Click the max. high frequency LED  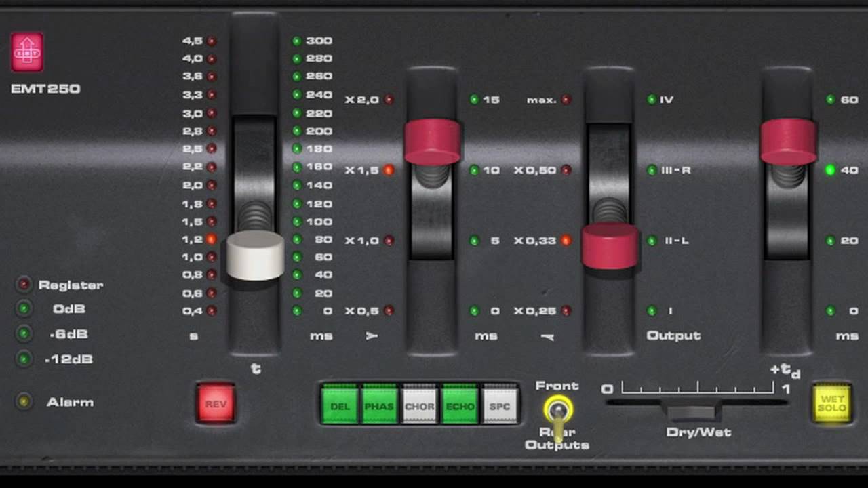click(x=566, y=100)
